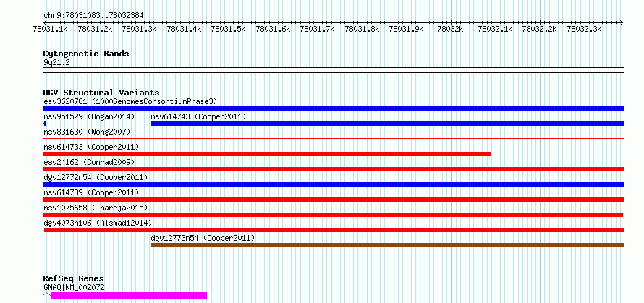Click the 78031.5k ruler tick label
This screenshot has height=303, width=644.
229,30
